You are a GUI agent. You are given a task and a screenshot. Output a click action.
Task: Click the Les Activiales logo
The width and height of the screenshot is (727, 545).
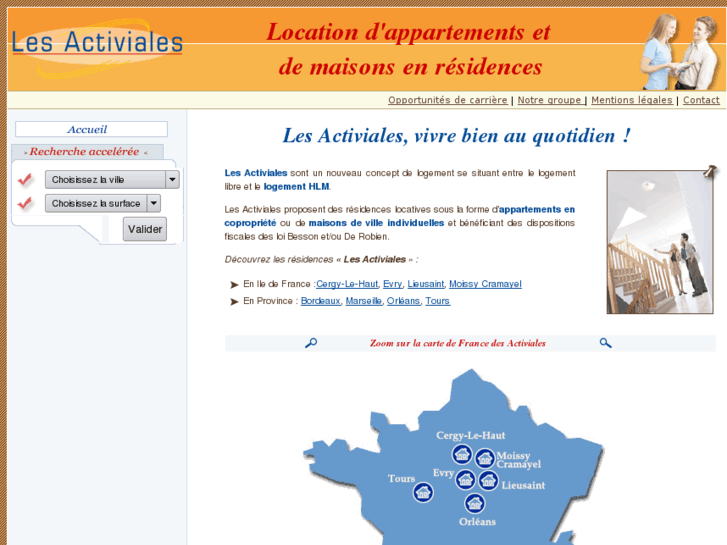97,47
